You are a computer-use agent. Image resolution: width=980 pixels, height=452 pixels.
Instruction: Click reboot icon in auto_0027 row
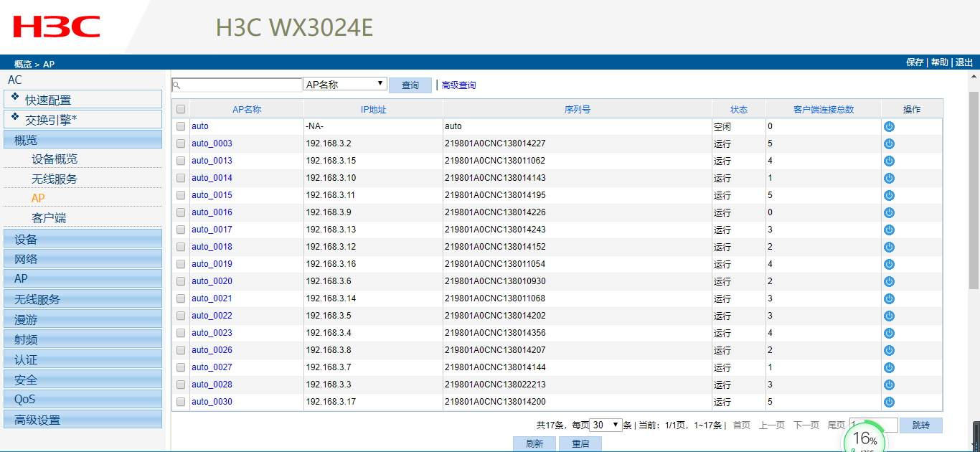pyautogui.click(x=889, y=367)
